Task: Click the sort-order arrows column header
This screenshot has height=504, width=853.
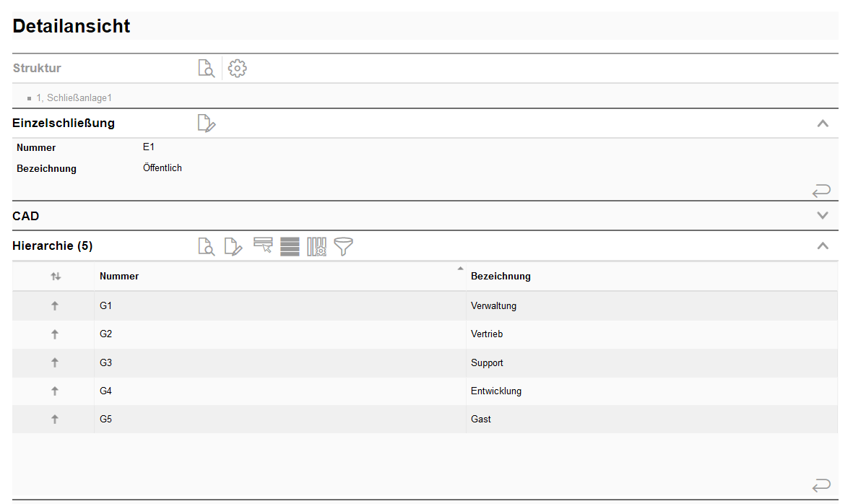Action: [x=55, y=277]
